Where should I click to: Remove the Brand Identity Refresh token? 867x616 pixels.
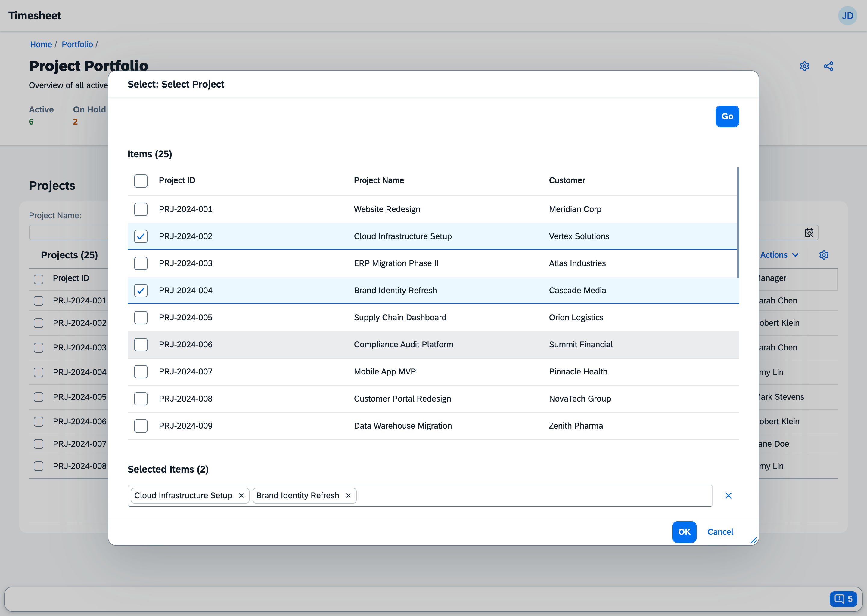[348, 495]
